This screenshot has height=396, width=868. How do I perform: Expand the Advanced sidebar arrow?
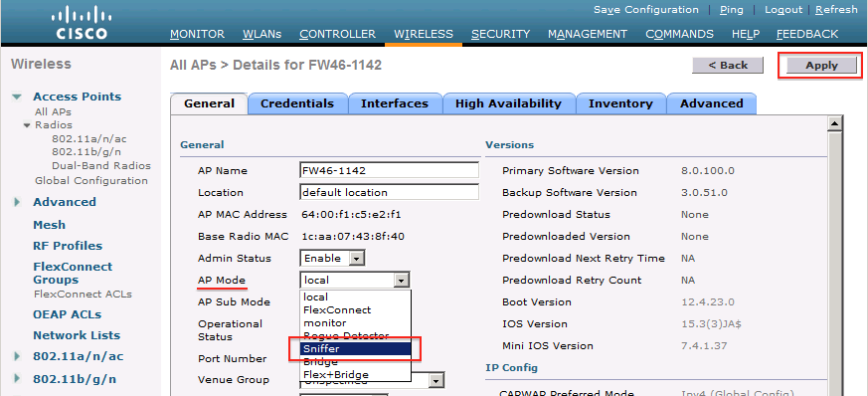(x=17, y=202)
